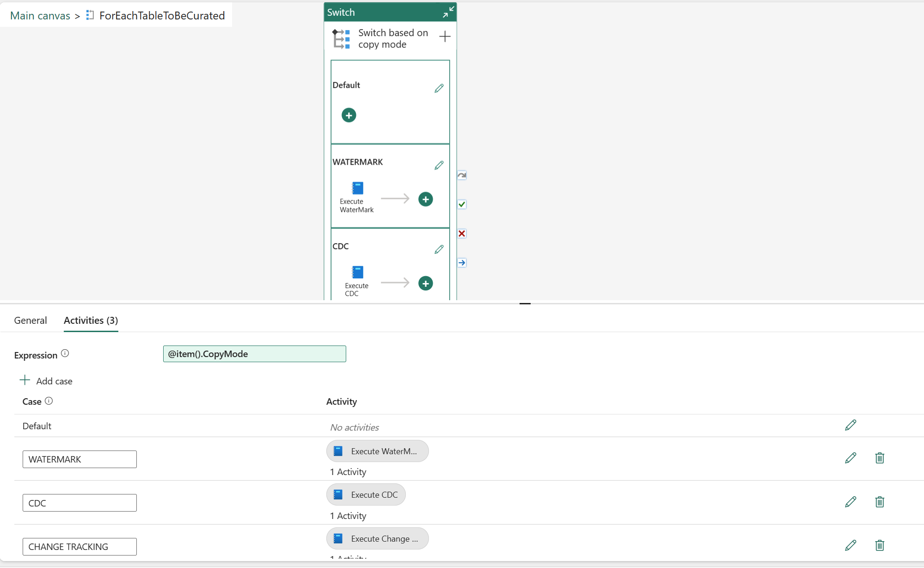Click the CHANGE TRACKING case name field

pos(79,546)
